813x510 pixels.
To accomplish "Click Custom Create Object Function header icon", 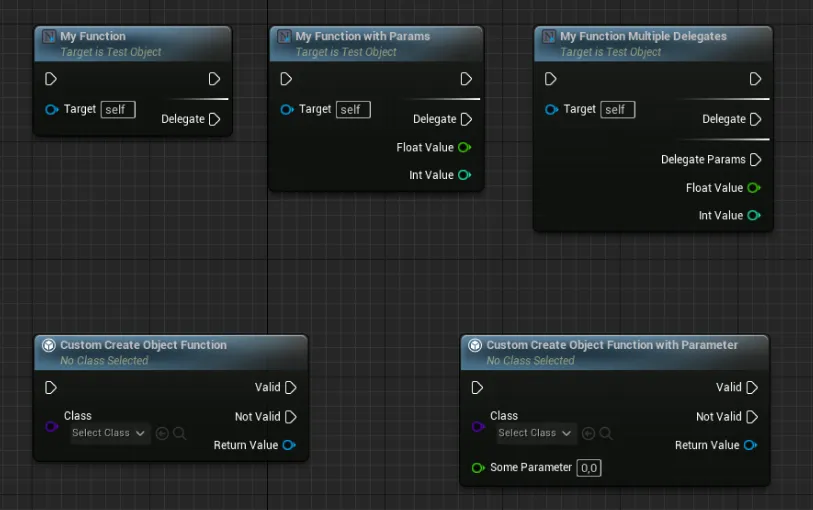I will (49, 345).
